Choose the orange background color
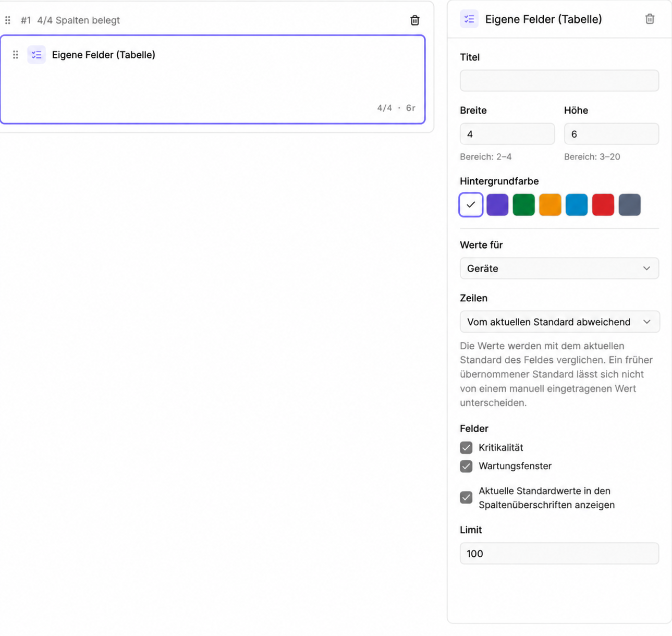 tap(550, 205)
